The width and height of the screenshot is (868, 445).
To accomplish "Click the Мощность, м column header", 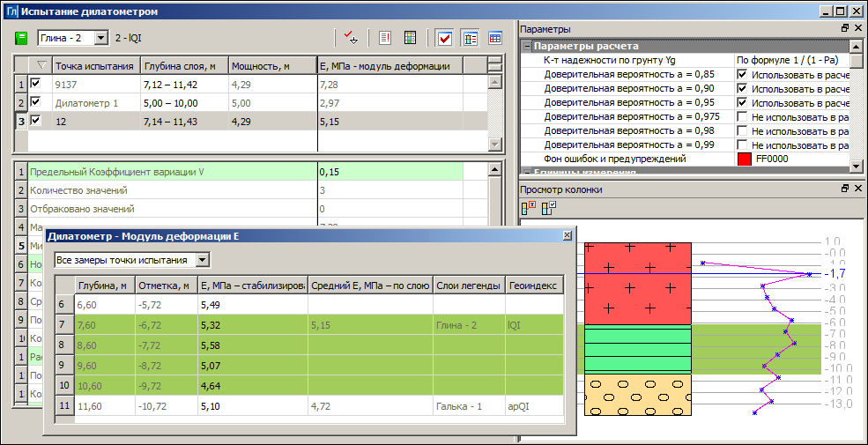I will coord(272,66).
